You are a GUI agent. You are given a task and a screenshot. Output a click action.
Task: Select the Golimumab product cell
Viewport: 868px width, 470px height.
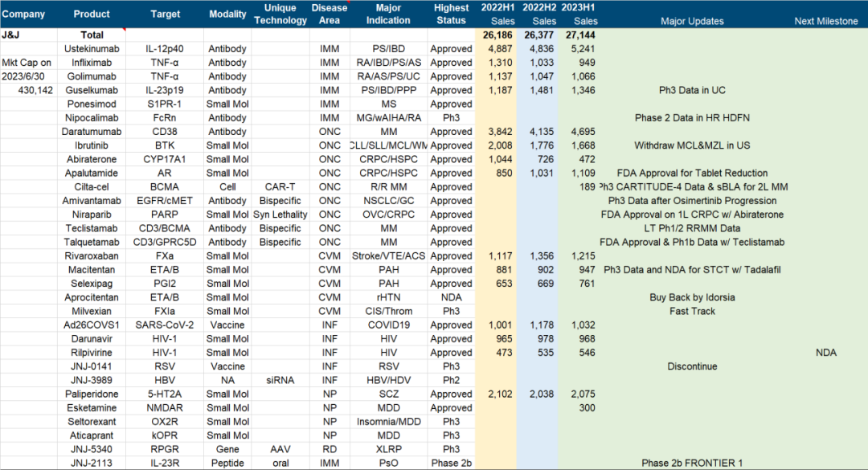[x=92, y=76]
